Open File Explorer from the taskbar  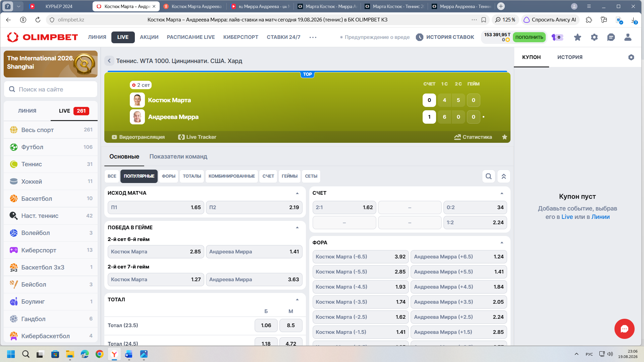click(x=70, y=354)
